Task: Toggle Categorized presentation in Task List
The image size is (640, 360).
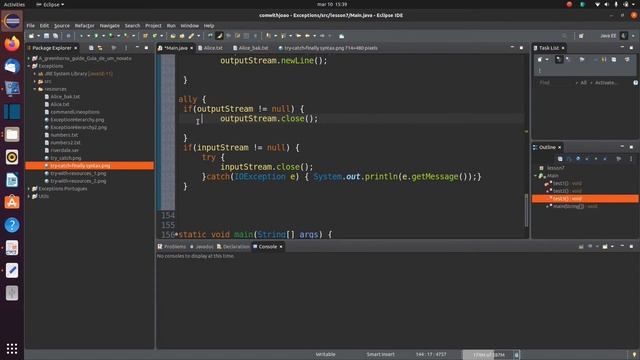Action: tap(559, 60)
